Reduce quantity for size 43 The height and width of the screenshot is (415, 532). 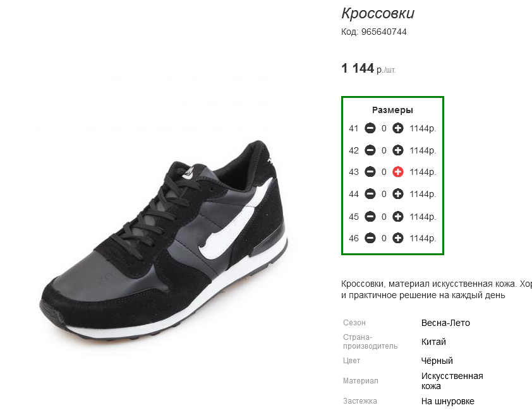tap(370, 172)
